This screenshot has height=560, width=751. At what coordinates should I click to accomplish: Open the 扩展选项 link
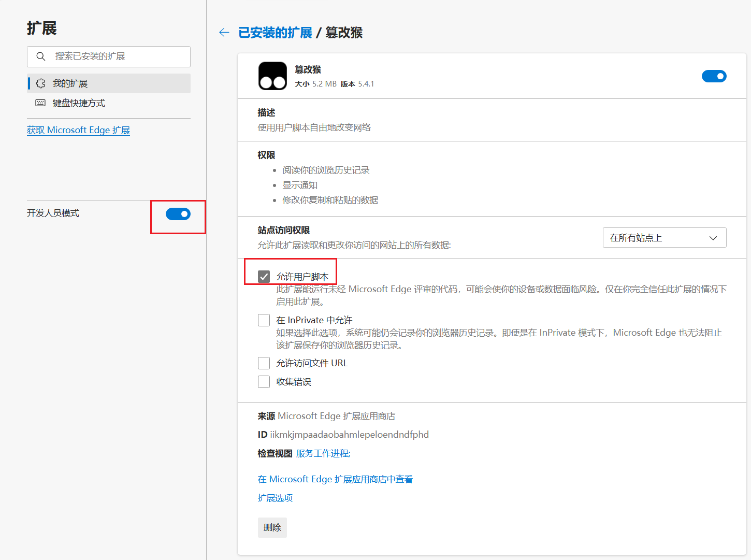tap(275, 498)
